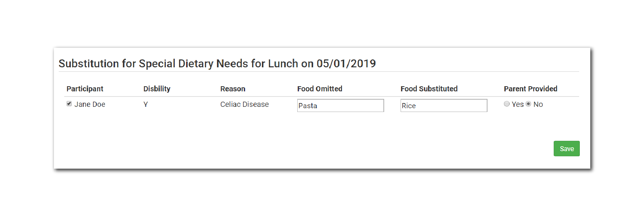Click the Parent Provided column header
This screenshot has width=644, height=215.
tap(530, 89)
